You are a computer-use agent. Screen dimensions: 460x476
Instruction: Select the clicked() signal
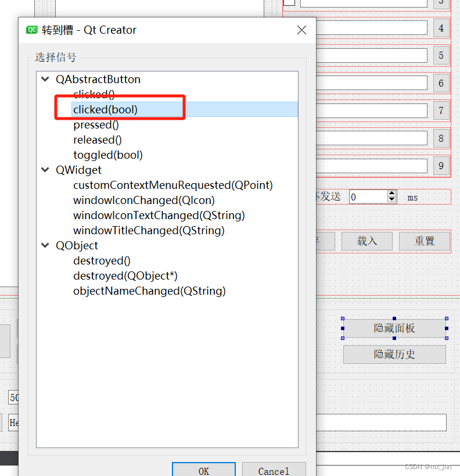[94, 94]
